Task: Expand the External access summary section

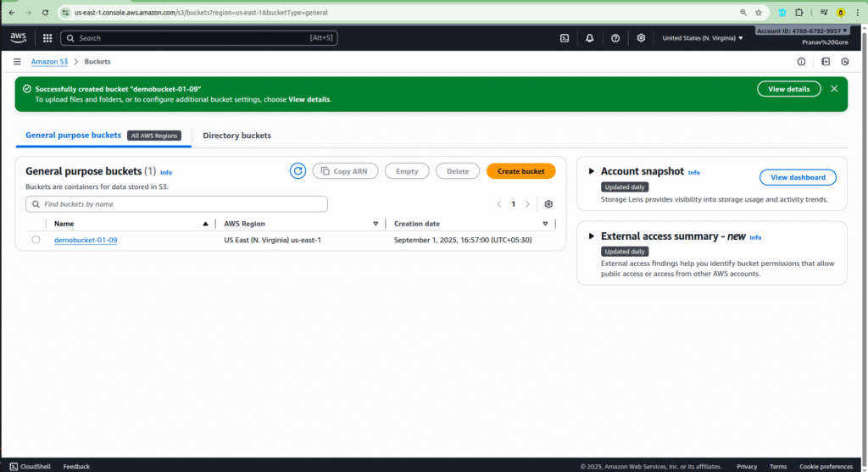Action: pos(591,236)
